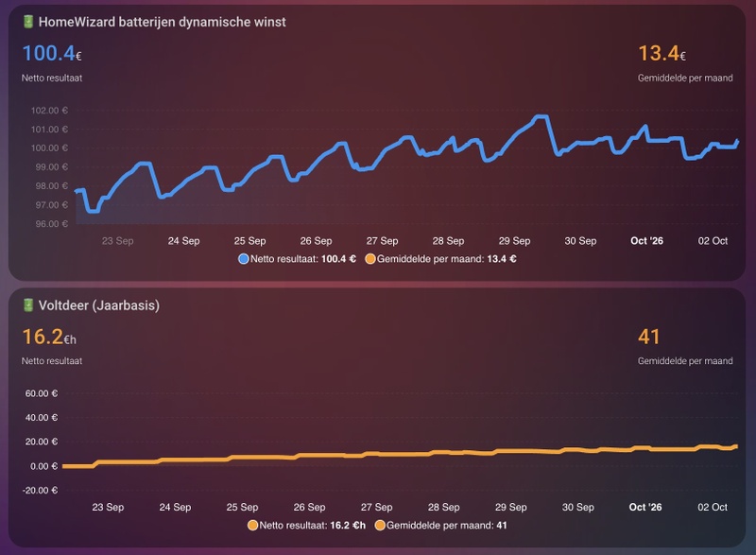Click the 100.00 € y-axis label
Image resolution: width=756 pixels, height=555 pixels.
click(x=50, y=148)
